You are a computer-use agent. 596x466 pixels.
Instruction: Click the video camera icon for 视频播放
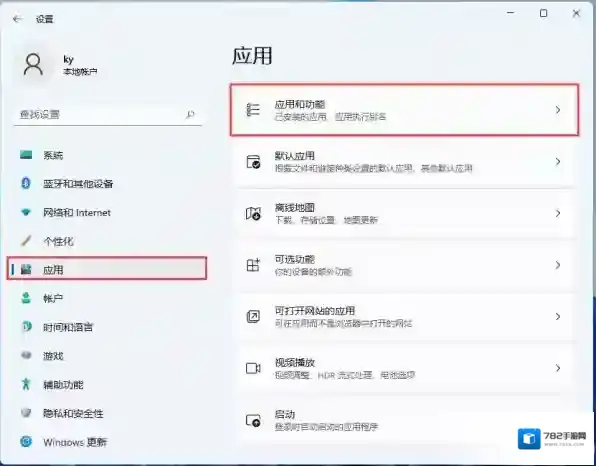[x=253, y=368]
